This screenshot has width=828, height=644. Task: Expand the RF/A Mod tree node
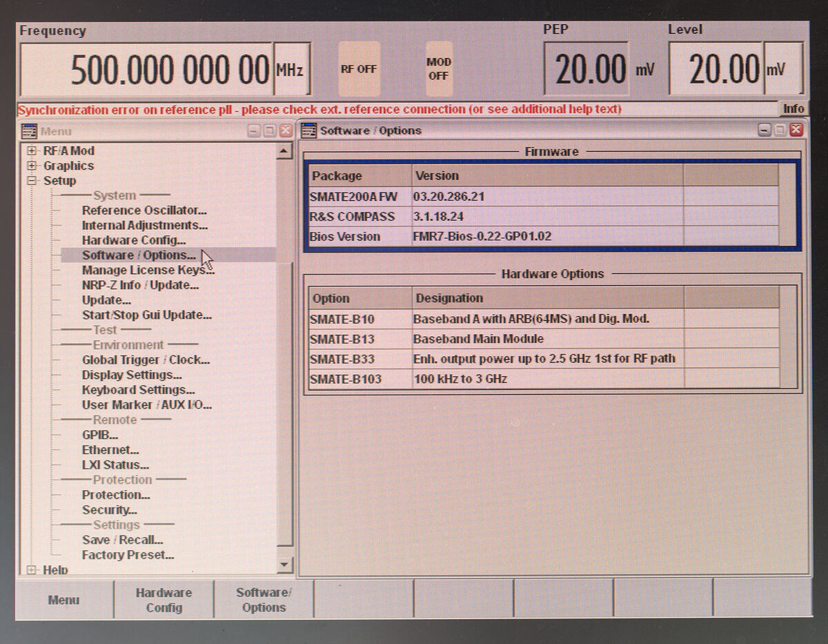click(x=31, y=151)
